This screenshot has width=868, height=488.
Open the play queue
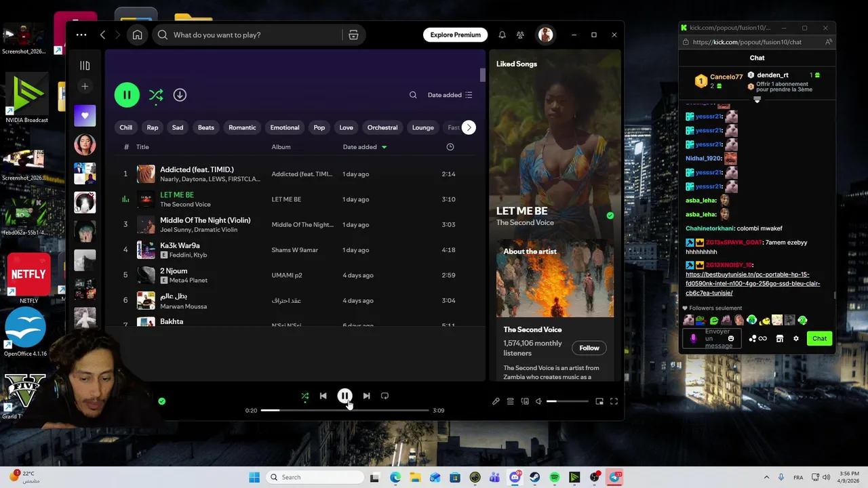[511, 401]
